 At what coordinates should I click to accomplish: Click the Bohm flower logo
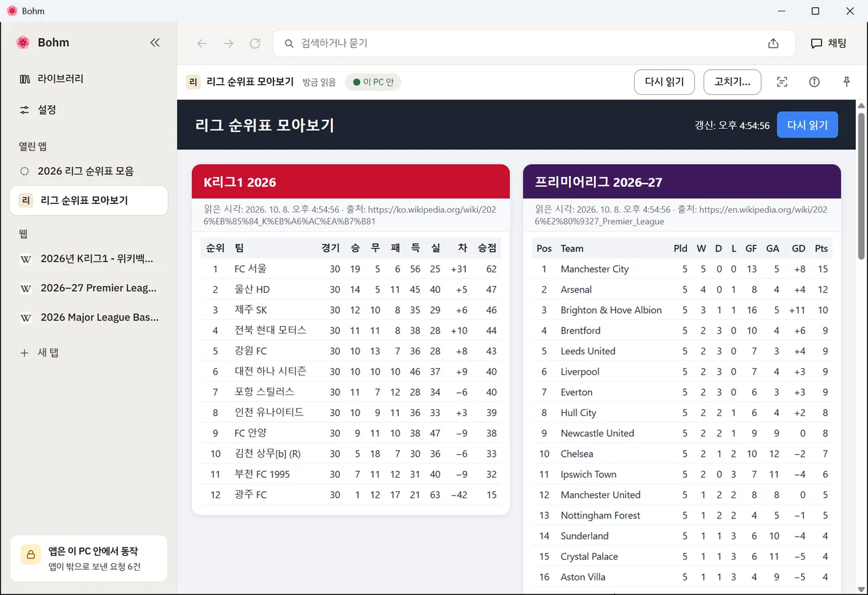pos(23,43)
